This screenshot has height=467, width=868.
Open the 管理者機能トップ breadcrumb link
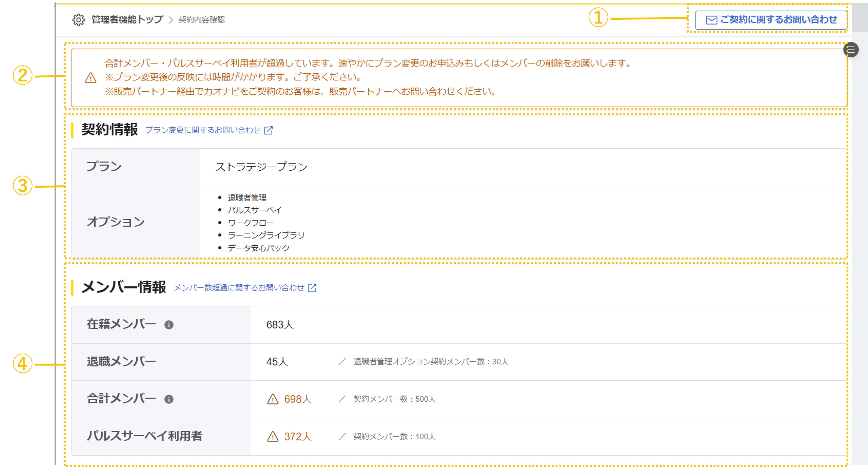point(127,20)
